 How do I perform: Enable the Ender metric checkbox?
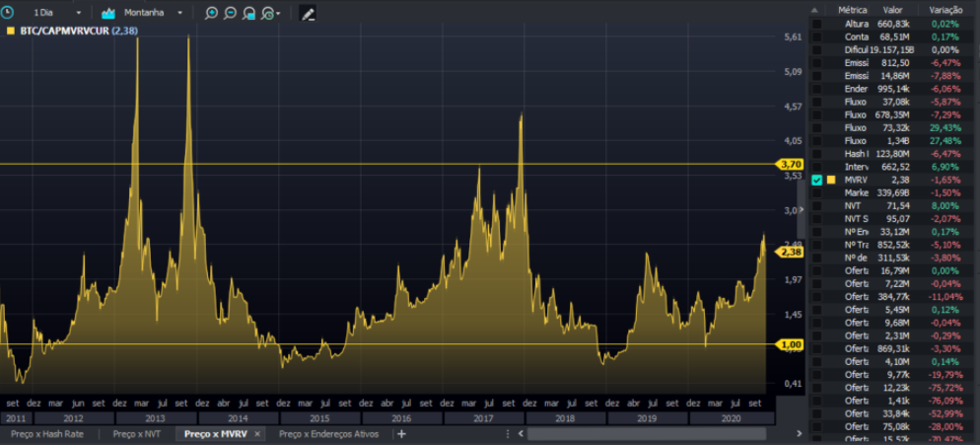817,89
